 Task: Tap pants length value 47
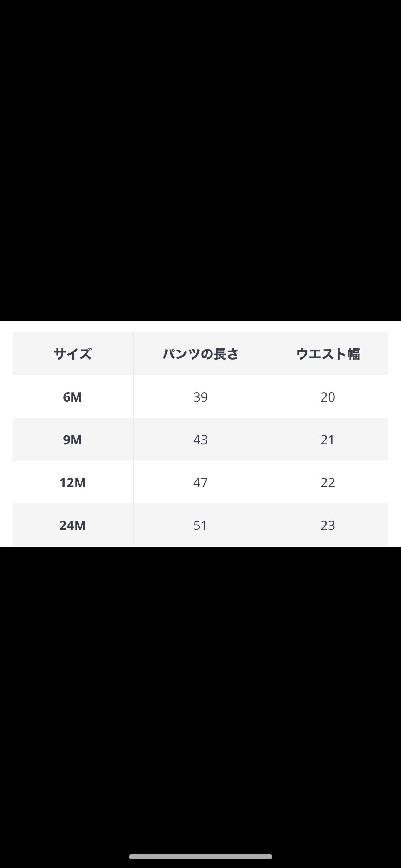pyautogui.click(x=200, y=482)
